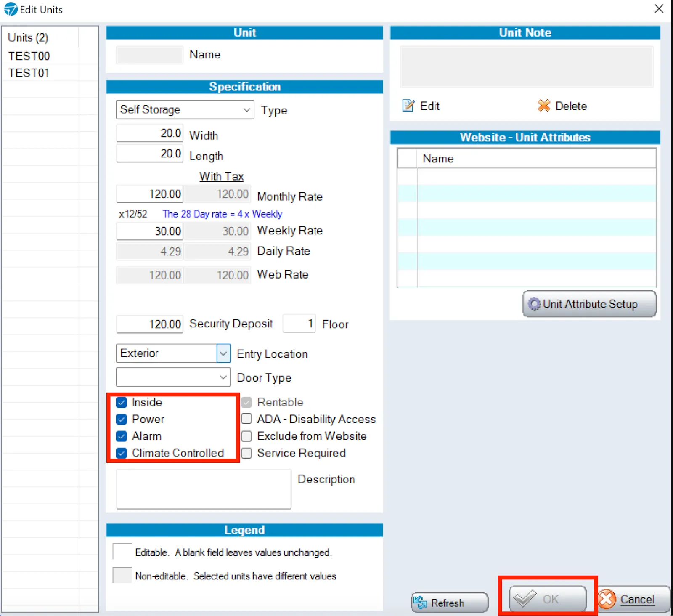Click the gear icon on Unit Attribute Setup

[x=534, y=304]
